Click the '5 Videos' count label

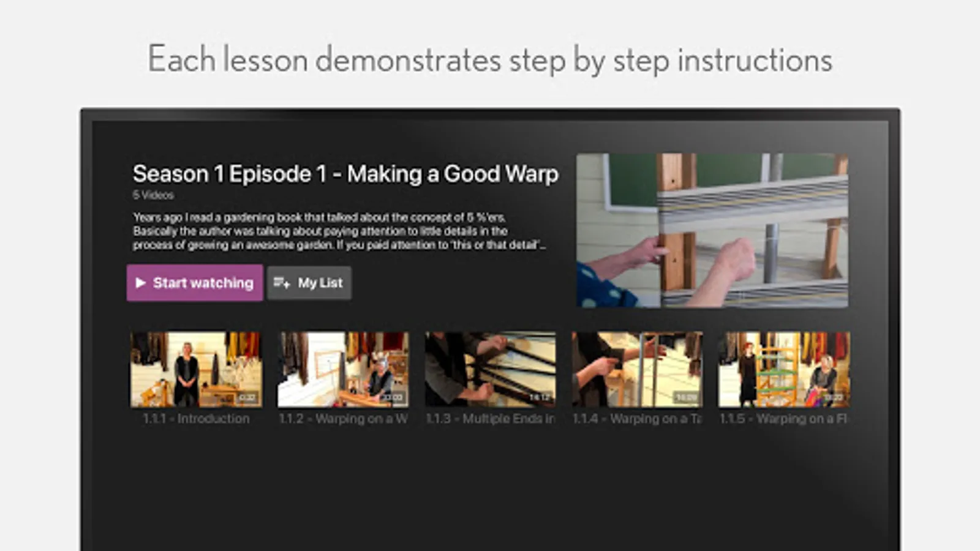pos(153,195)
